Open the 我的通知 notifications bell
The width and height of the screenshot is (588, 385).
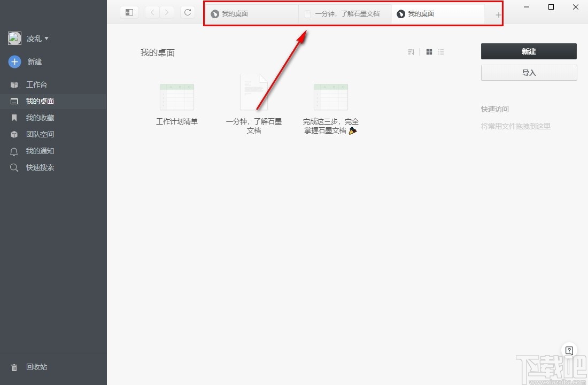[14, 151]
